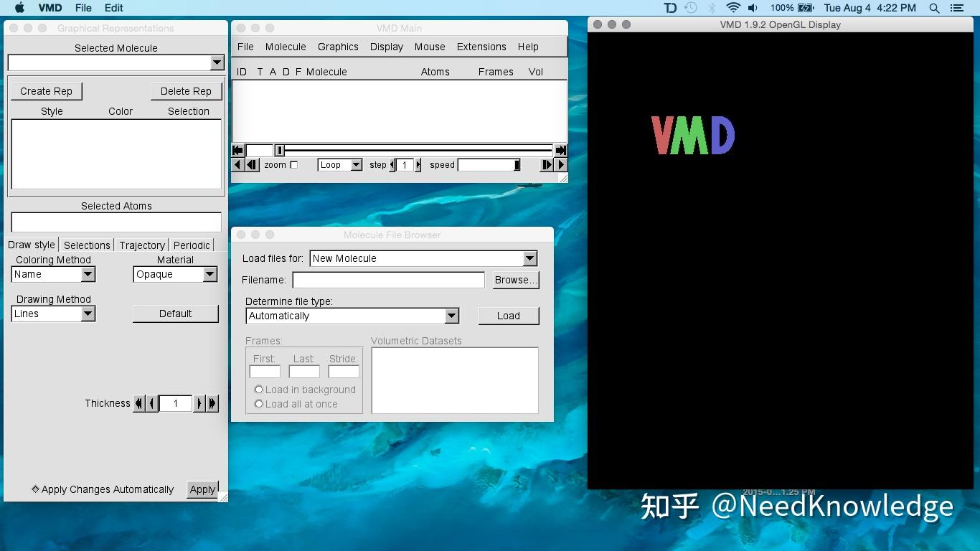Click the Create Rep button
This screenshot has height=551, width=980.
click(46, 91)
